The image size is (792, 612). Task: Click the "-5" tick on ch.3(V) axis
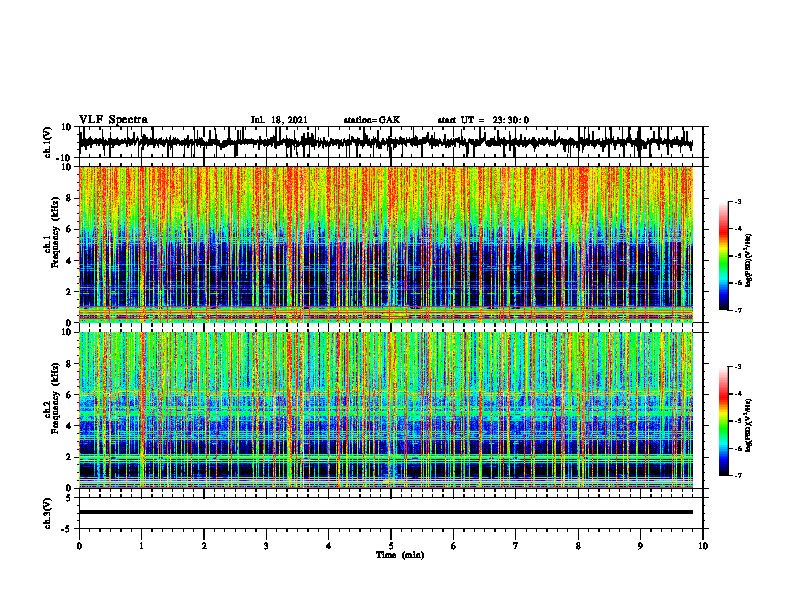tap(67, 529)
